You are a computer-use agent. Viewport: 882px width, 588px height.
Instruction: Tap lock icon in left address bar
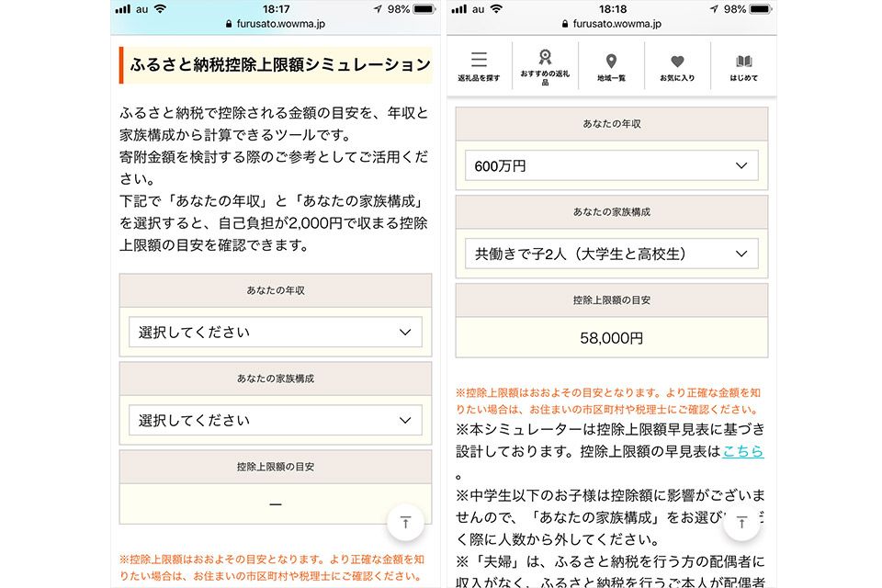coord(229,24)
